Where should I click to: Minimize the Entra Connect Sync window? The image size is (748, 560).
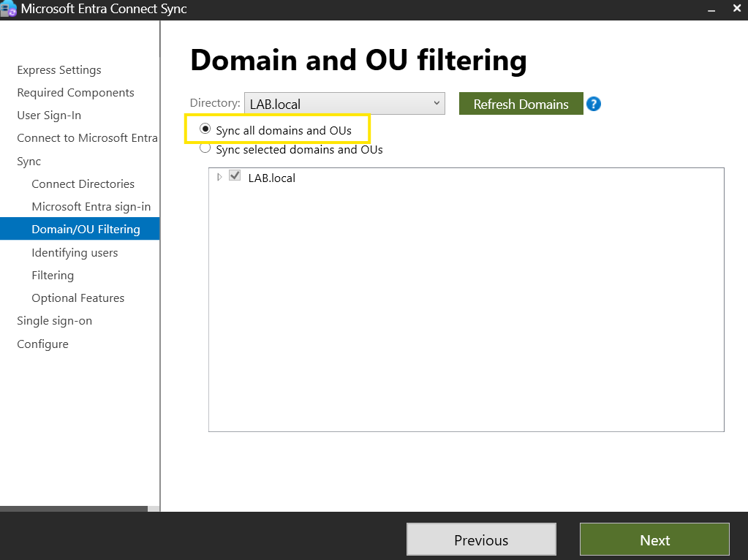tap(711, 9)
